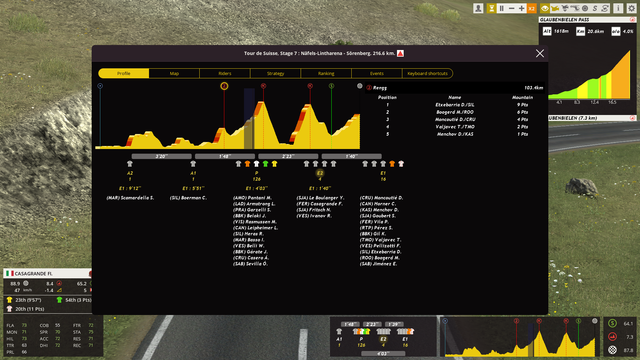This screenshot has height=360, width=640.
Task: Click the 2'23" time gap bar in dialog
Action: [x=288, y=156]
